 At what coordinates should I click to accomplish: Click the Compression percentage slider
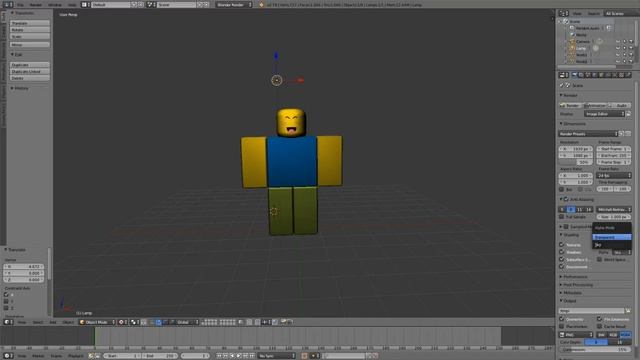coord(595,349)
